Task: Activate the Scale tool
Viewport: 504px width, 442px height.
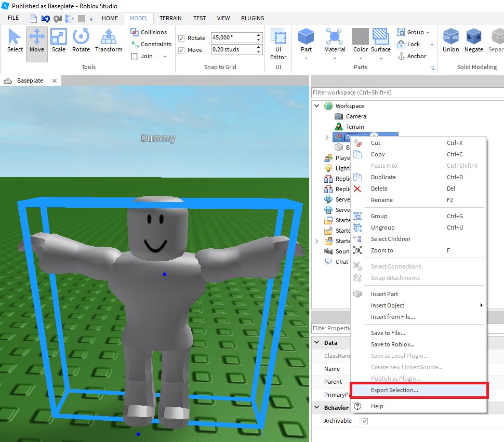Action: coord(59,41)
